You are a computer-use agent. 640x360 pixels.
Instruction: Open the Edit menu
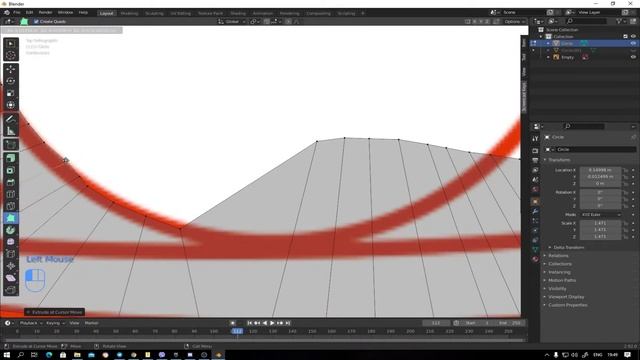point(29,13)
